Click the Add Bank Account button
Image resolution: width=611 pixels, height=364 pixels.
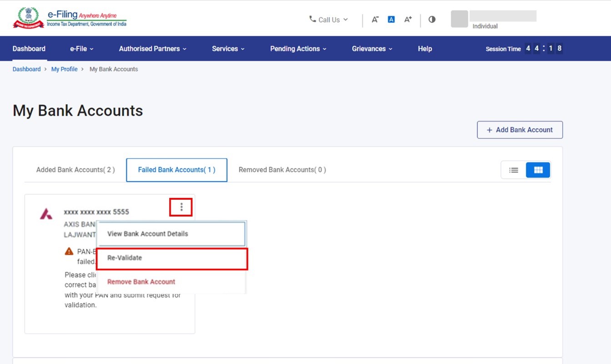click(520, 130)
